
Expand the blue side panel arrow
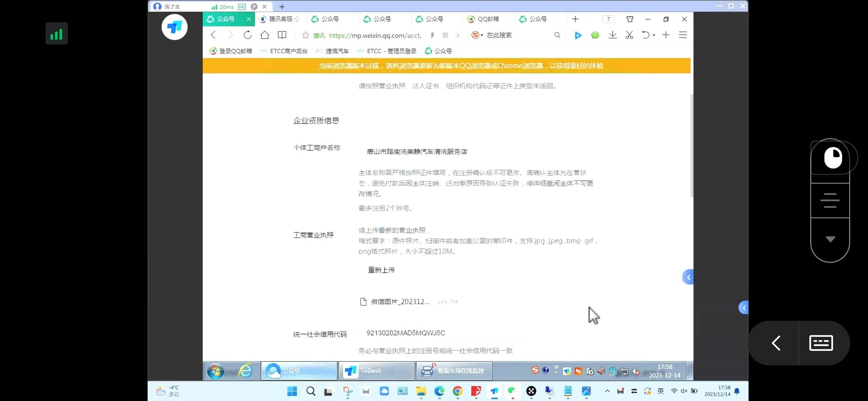coord(688,277)
